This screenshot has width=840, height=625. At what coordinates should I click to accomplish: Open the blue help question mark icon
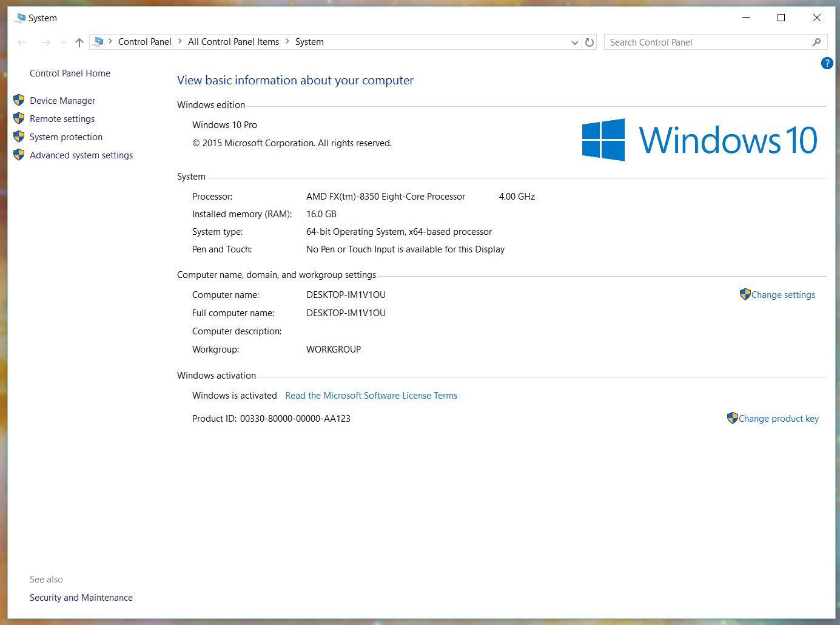coord(827,63)
